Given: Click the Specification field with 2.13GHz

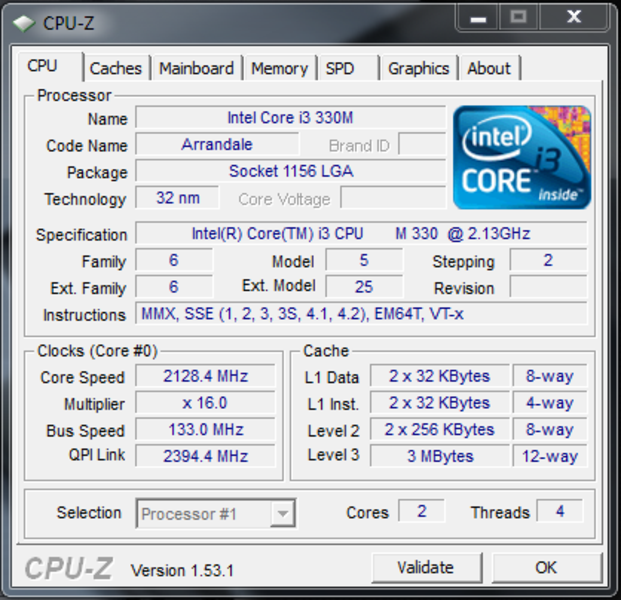Looking at the screenshot, I should click(x=361, y=233).
